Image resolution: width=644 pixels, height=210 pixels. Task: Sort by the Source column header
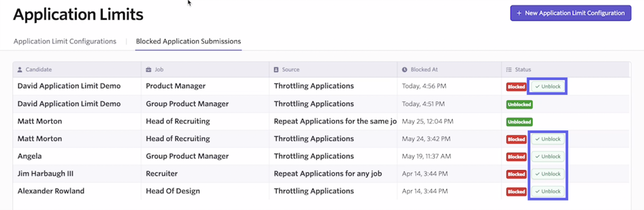click(x=333, y=69)
